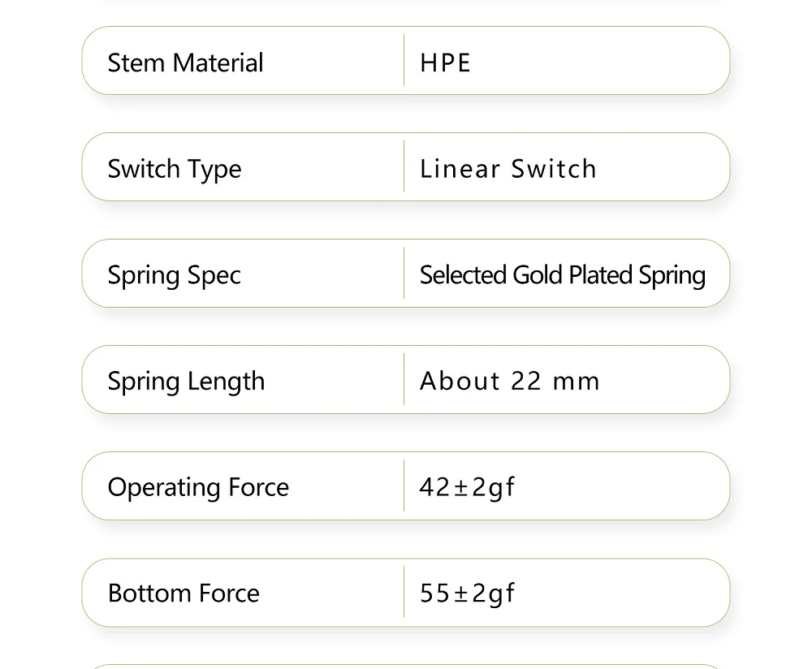Click the divider line in Spring Spec row
This screenshot has width=812, height=669.
click(x=404, y=273)
